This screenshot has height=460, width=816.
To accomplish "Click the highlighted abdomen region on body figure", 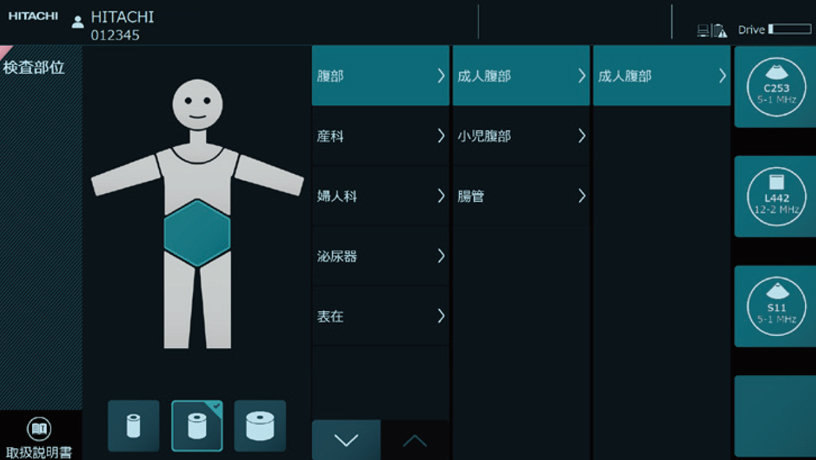I will coord(197,233).
